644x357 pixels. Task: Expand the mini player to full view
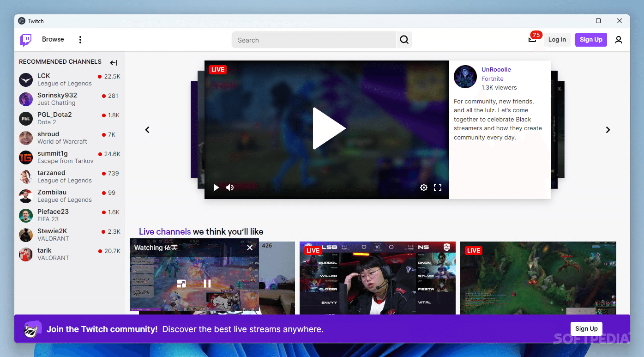pyautogui.click(x=181, y=284)
